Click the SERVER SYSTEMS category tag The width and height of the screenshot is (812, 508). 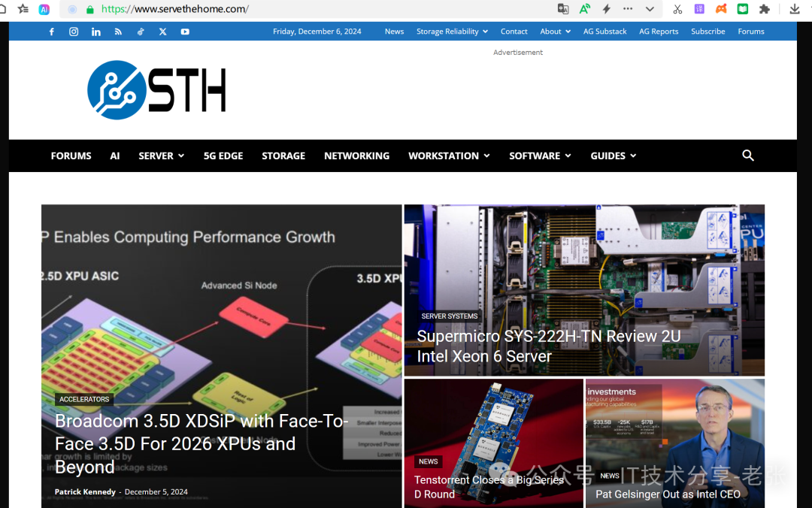tap(450, 316)
